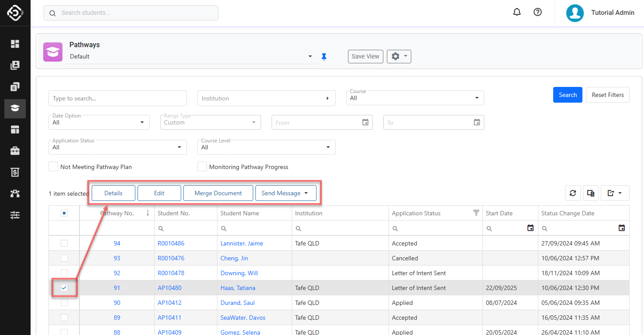This screenshot has width=644, height=335.
Task: Open the help question mark icon
Action: click(x=538, y=13)
